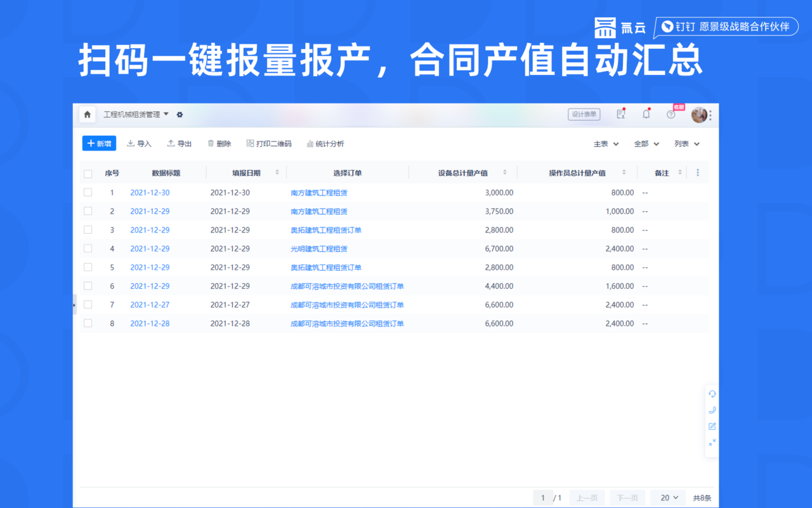Screen dimensions: 812x508
Task: Check the row 4 checkbox
Action: [x=88, y=248]
